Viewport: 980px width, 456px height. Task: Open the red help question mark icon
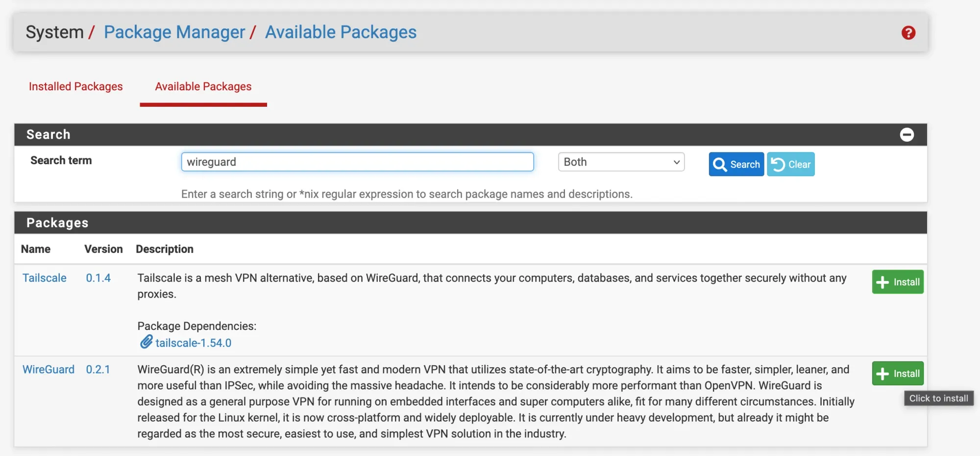point(908,33)
